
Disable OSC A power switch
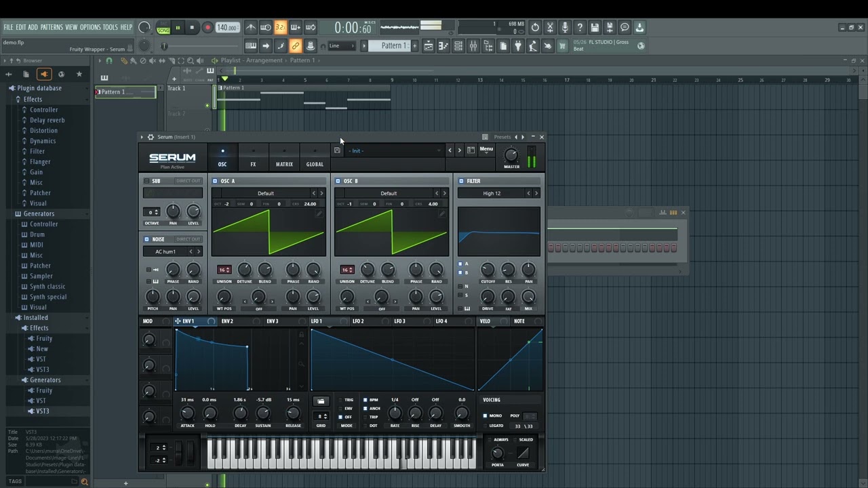click(x=215, y=181)
